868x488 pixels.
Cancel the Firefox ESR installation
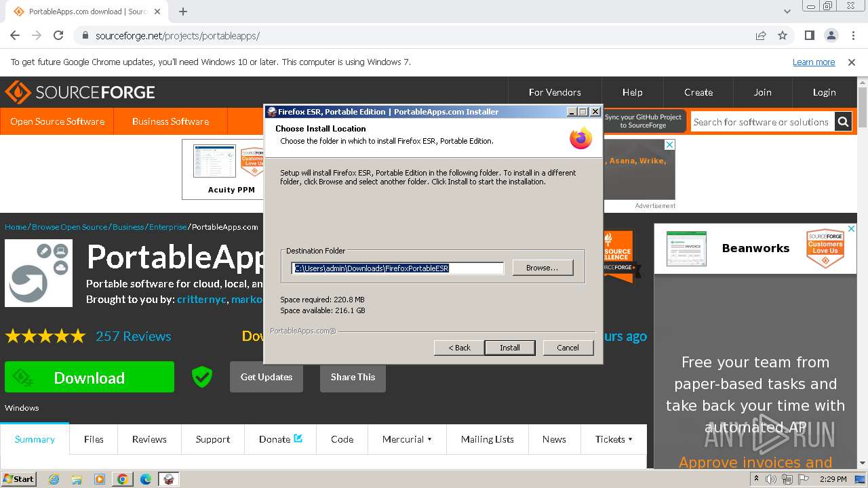568,348
